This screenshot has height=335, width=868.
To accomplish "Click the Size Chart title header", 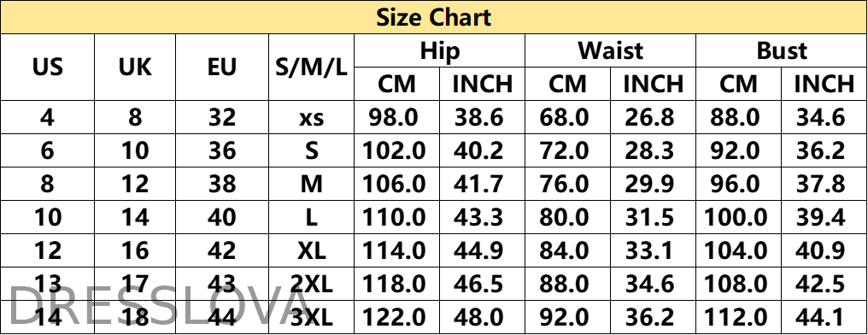I will click(434, 17).
